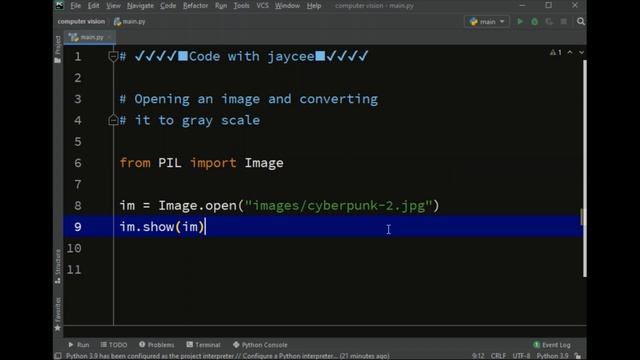This screenshot has height=360, width=640.
Task: Click 'Image.open' on line 8
Action: 198,205
